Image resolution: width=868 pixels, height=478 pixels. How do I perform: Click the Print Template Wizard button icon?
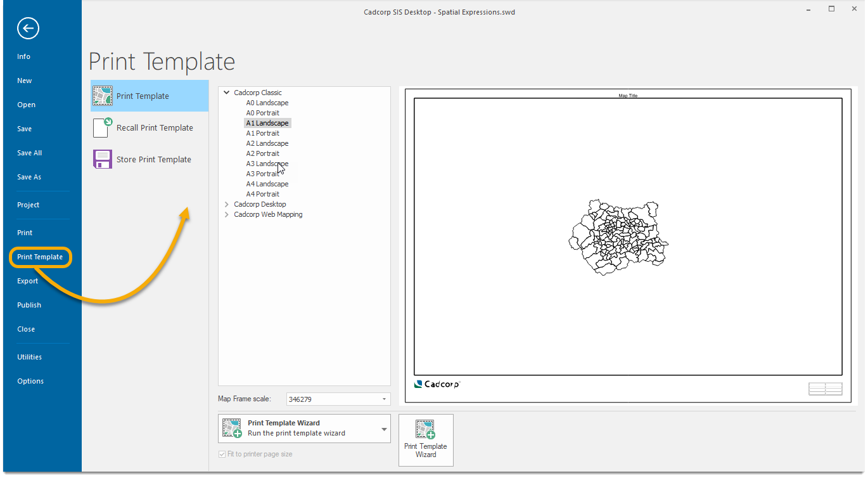coord(425,429)
